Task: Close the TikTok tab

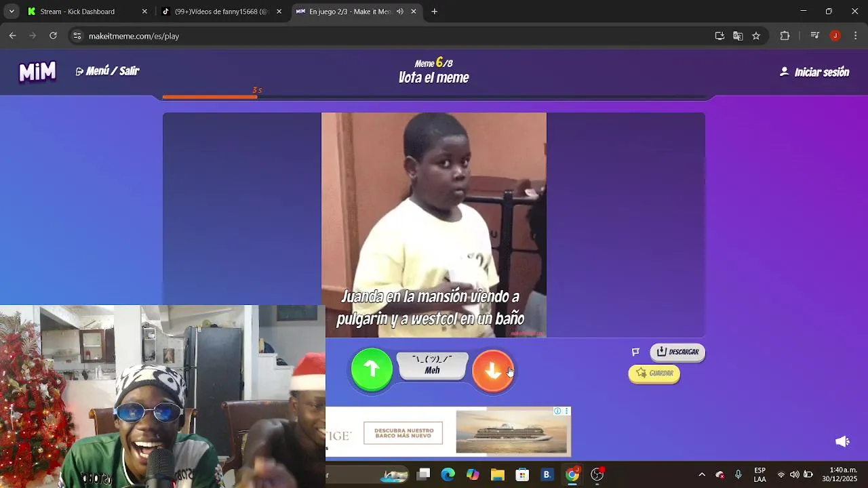Action: [279, 12]
